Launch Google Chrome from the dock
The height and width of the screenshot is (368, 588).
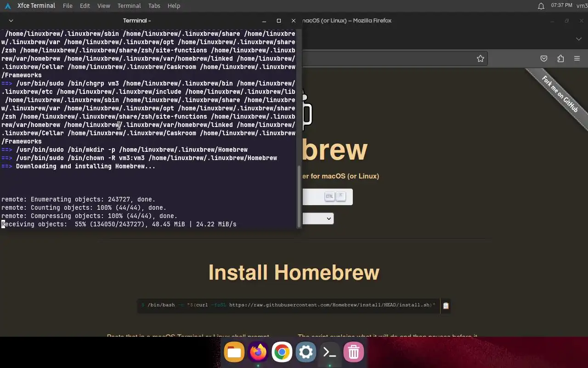[282, 352]
